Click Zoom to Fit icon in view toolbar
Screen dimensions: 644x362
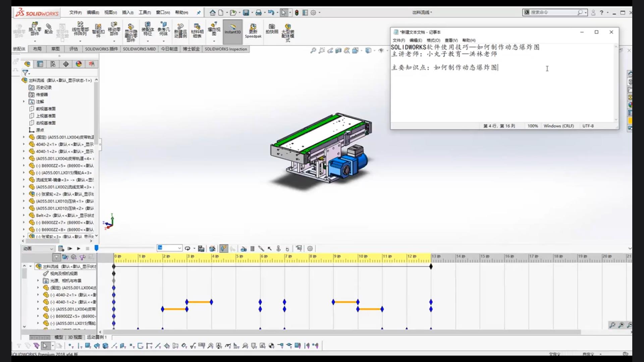point(313,50)
